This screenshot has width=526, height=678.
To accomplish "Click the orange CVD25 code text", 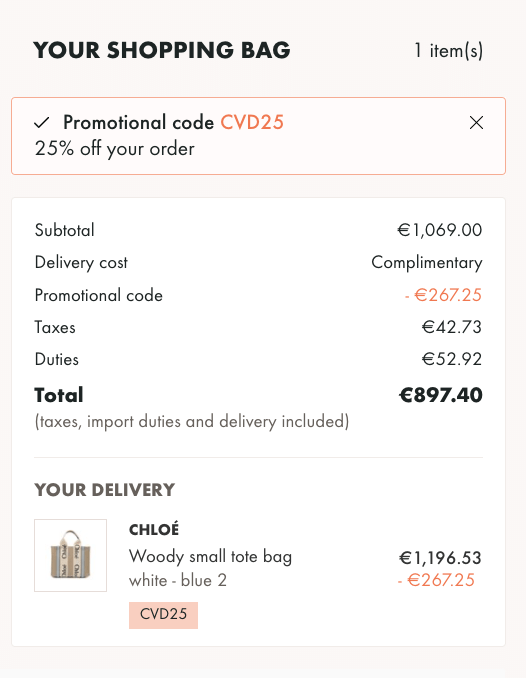I will (x=252, y=122).
